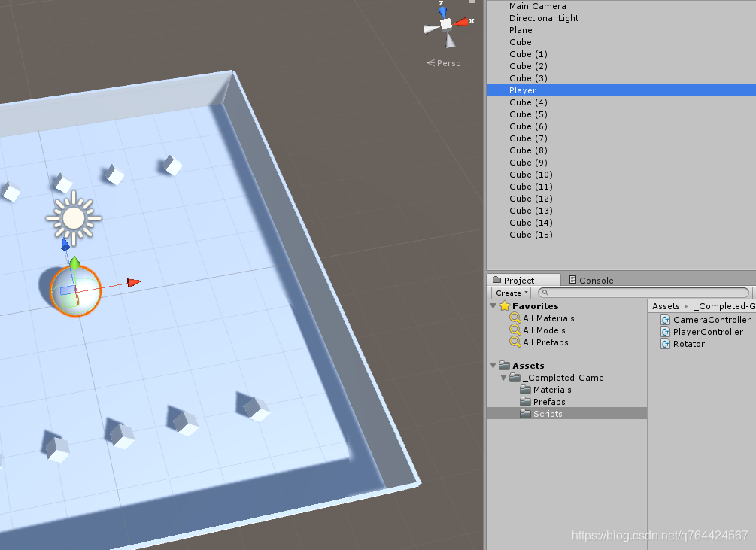Image resolution: width=756 pixels, height=550 pixels.
Task: Open the Create dropdown in the Project panel
Action: [x=512, y=293]
